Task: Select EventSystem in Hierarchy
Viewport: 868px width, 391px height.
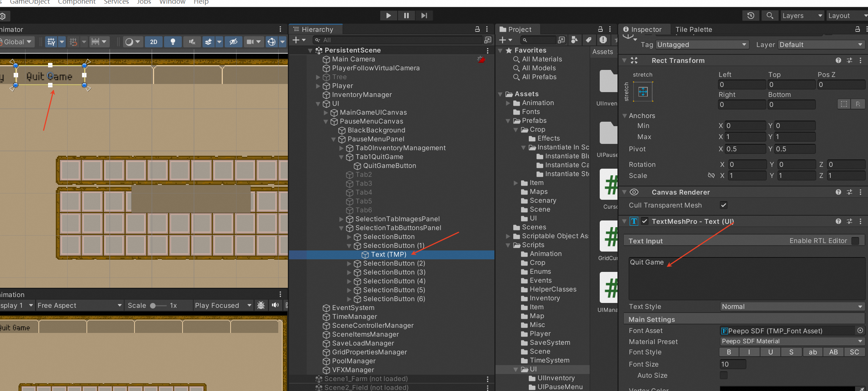Action: pyautogui.click(x=353, y=308)
